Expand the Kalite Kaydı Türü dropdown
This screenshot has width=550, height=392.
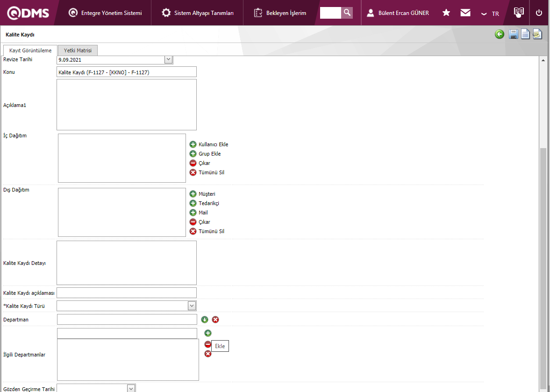[x=192, y=306]
